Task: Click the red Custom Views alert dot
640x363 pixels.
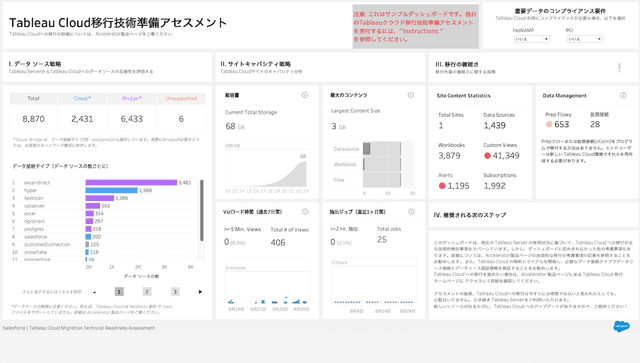Action: tap(487, 156)
